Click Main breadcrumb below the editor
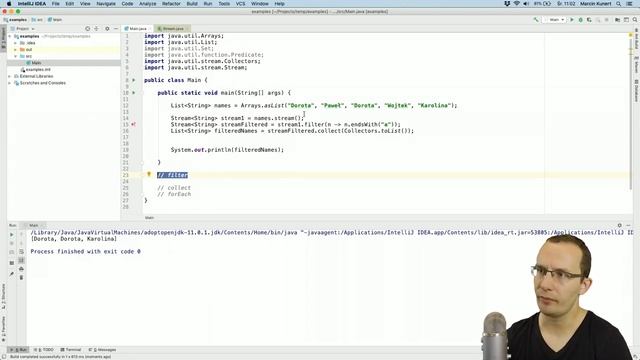The height and width of the screenshot is (360, 640). click(149, 218)
